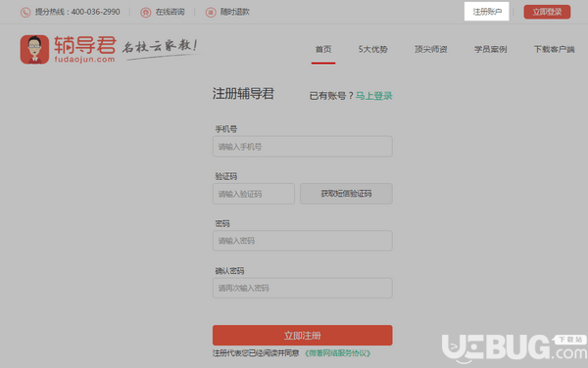Image resolution: width=588 pixels, height=368 pixels.
Task: Click the hotline text 400-036-2990
Action: [96, 12]
